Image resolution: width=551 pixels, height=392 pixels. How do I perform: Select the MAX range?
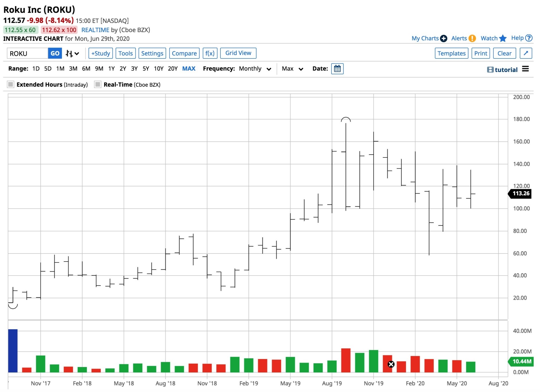point(189,69)
